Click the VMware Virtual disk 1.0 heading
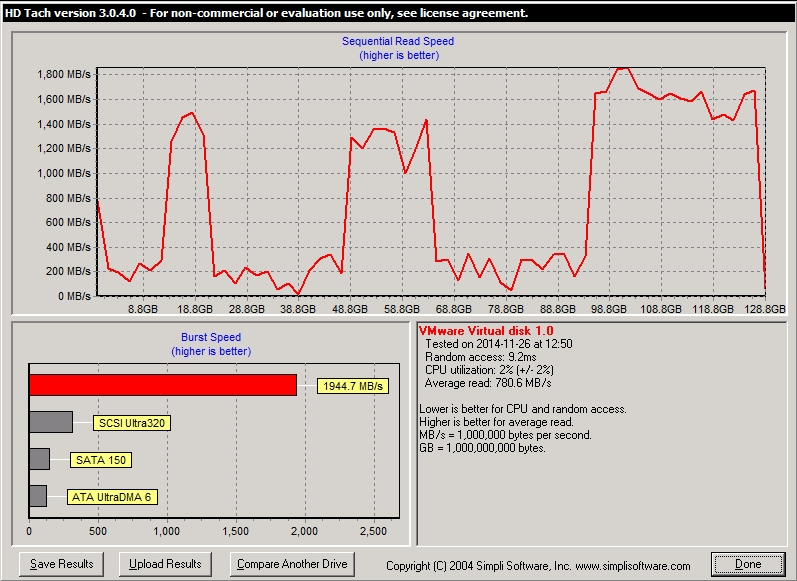The height and width of the screenshot is (581, 797). tap(486, 331)
